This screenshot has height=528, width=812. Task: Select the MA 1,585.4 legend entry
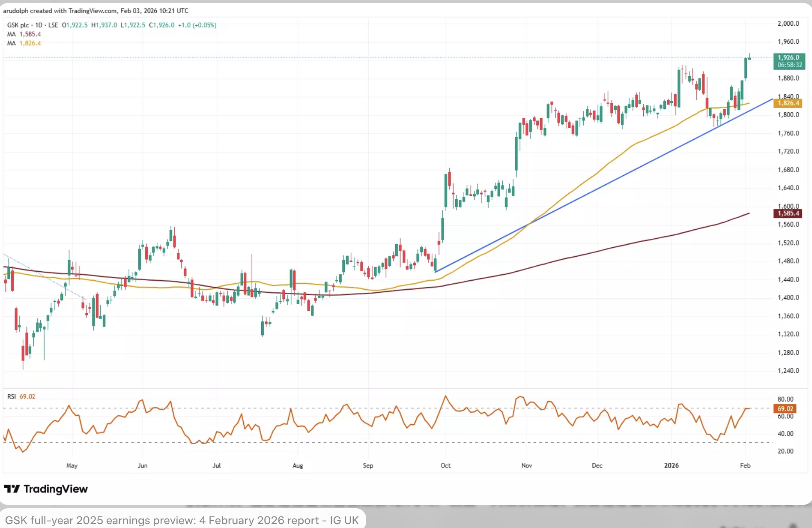pos(24,34)
